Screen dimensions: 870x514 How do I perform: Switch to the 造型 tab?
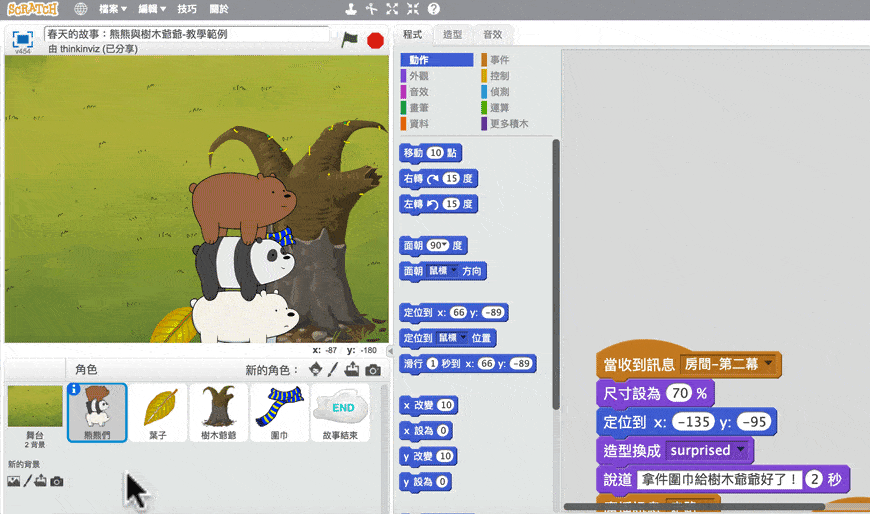click(452, 34)
